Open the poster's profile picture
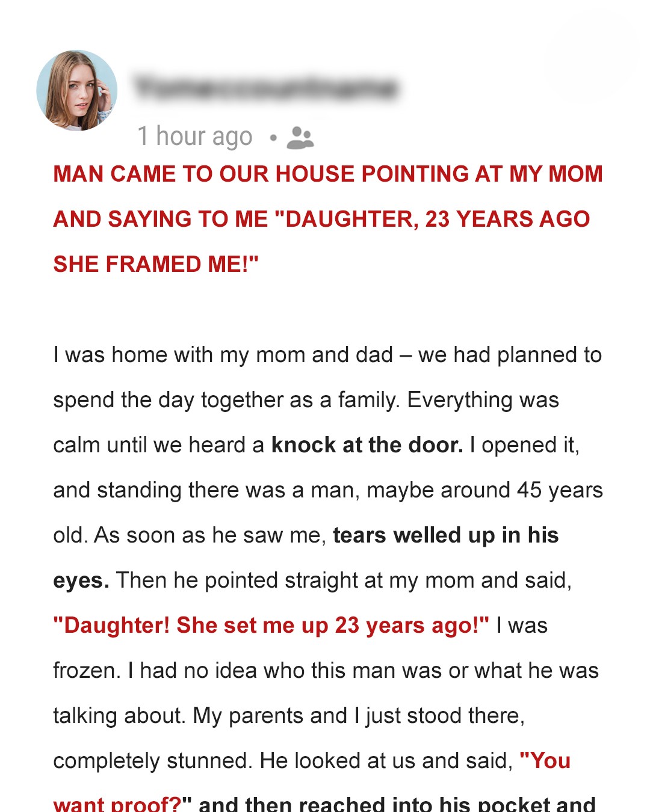The image size is (650, 812). tap(77, 90)
